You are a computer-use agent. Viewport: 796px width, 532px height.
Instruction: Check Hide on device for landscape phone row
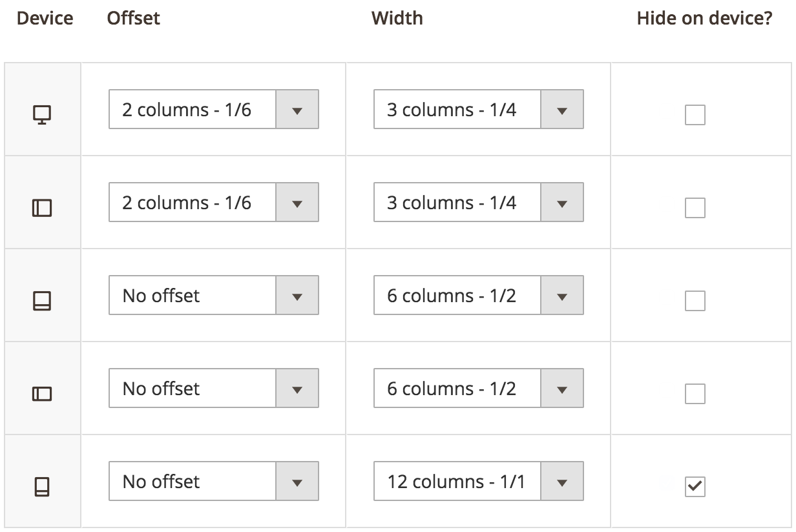695,394
